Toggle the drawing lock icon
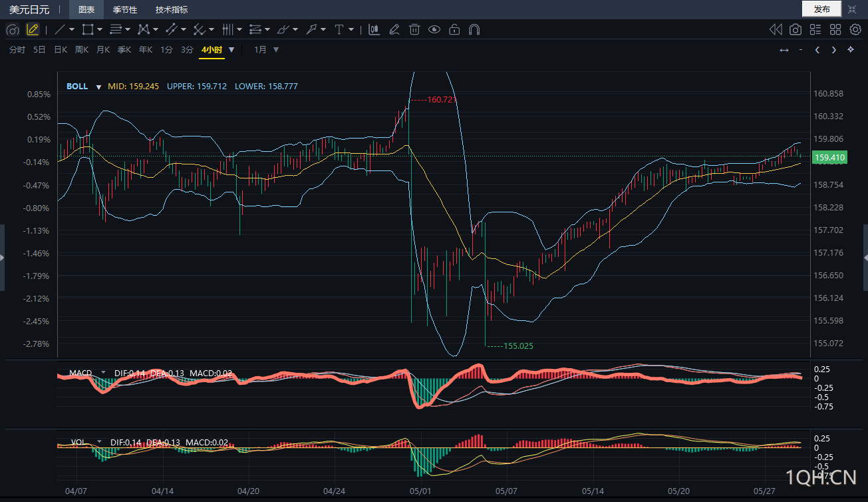868x502 pixels. tap(454, 29)
